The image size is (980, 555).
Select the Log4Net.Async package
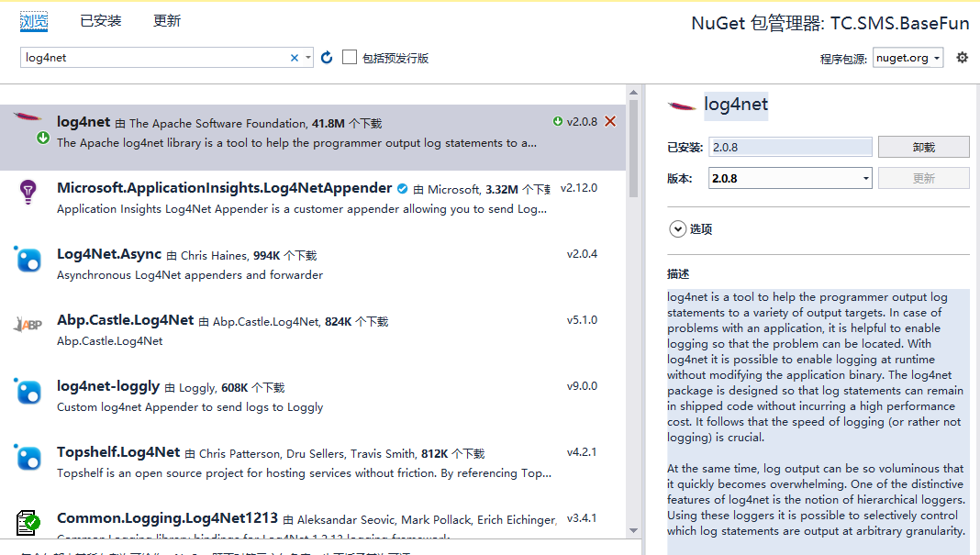[x=109, y=254]
